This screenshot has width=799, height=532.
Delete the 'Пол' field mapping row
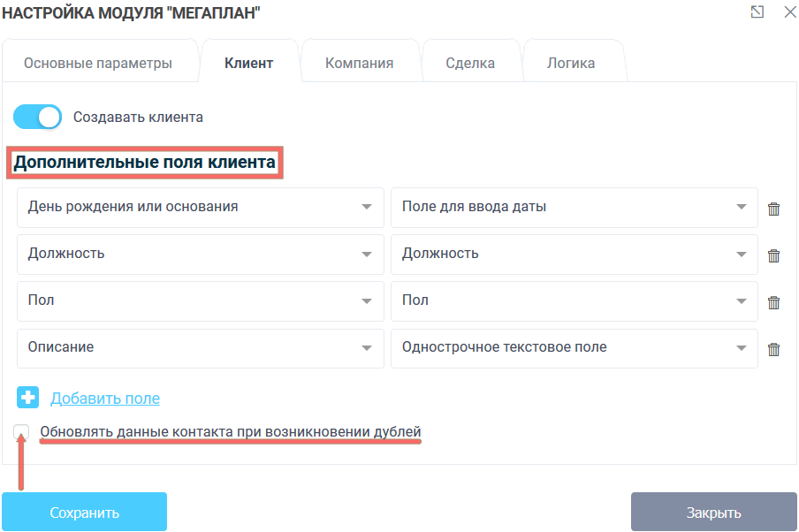(773, 301)
